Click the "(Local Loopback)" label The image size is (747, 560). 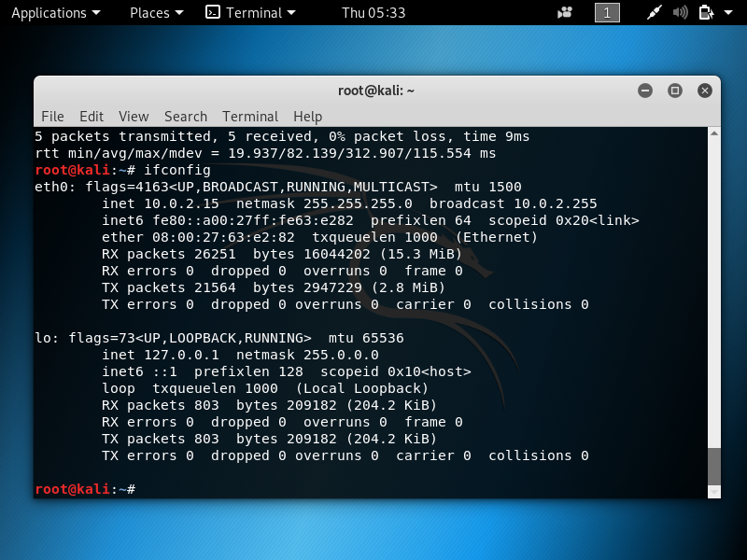362,388
